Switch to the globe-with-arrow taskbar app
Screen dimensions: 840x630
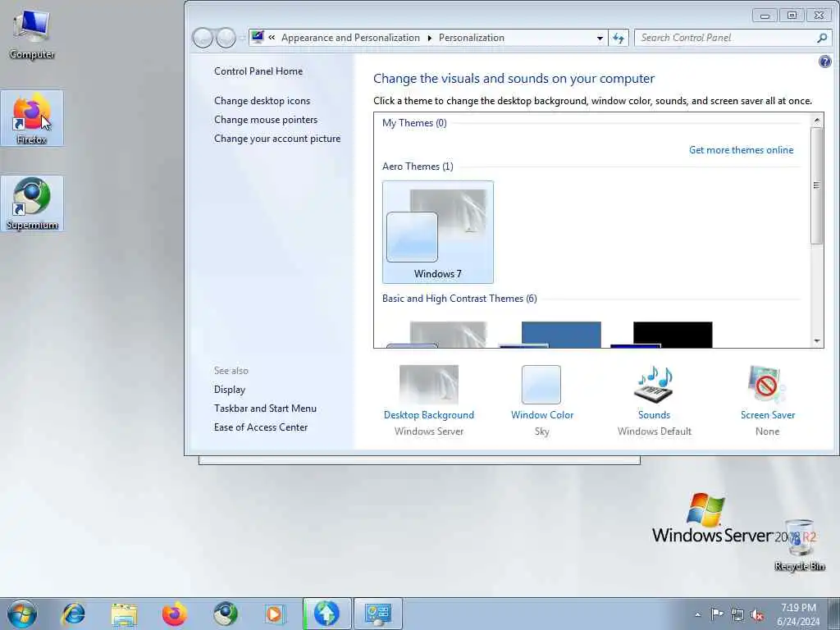(x=327, y=614)
